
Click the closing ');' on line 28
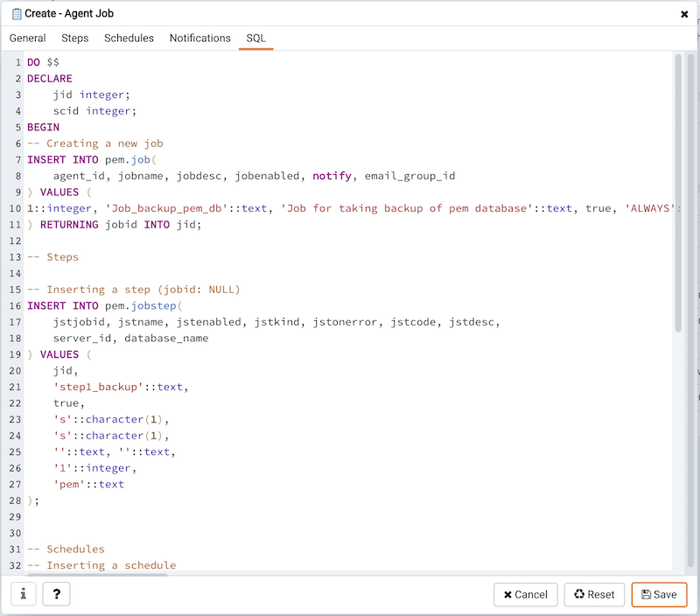pyautogui.click(x=33, y=500)
